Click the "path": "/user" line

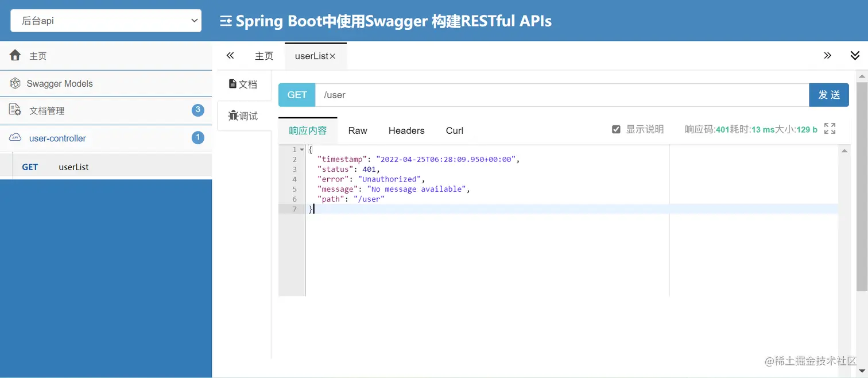351,199
